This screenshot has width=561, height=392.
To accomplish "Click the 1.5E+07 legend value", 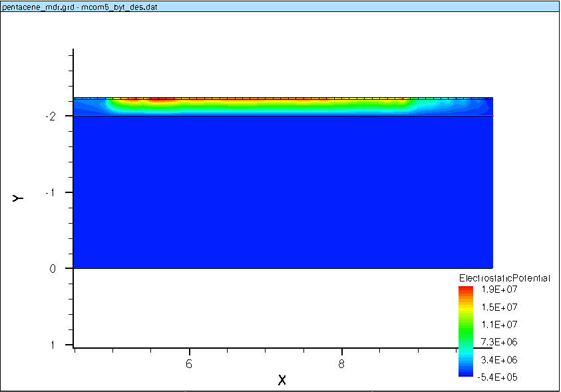I will [494, 307].
